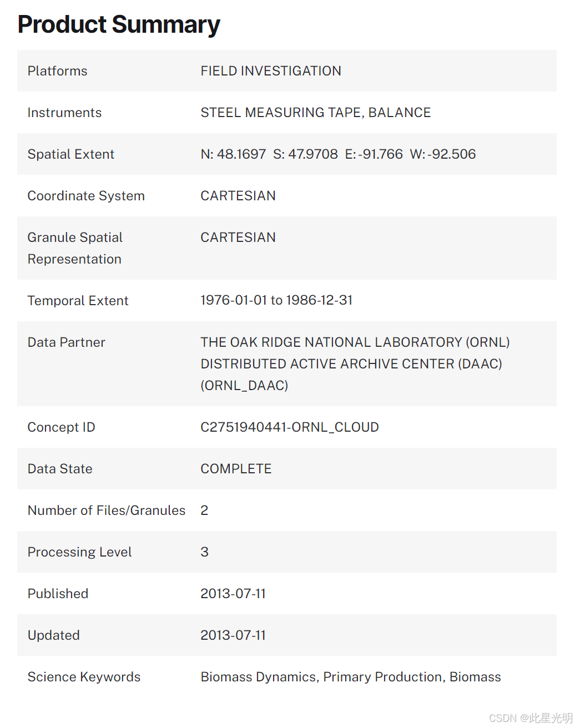Click the Spatial Extent coordinates value
This screenshot has height=728, width=575.
(338, 154)
